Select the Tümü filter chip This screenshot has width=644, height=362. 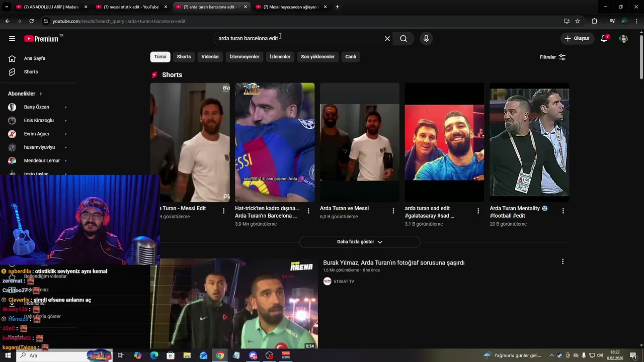(x=160, y=57)
